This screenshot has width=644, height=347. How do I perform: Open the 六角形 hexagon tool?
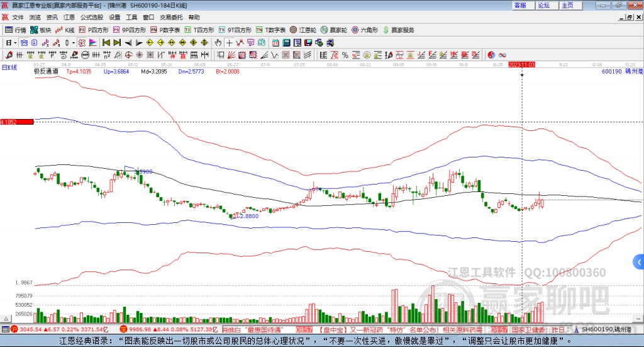(365, 30)
